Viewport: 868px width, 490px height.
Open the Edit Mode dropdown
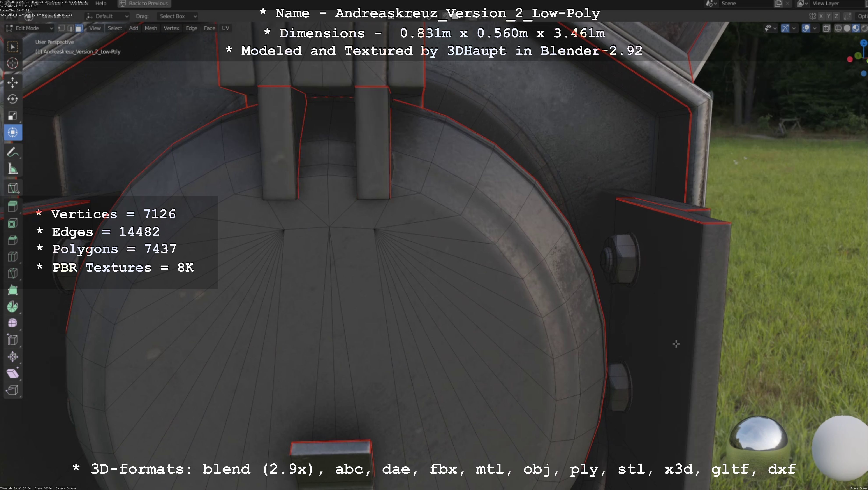coord(30,28)
